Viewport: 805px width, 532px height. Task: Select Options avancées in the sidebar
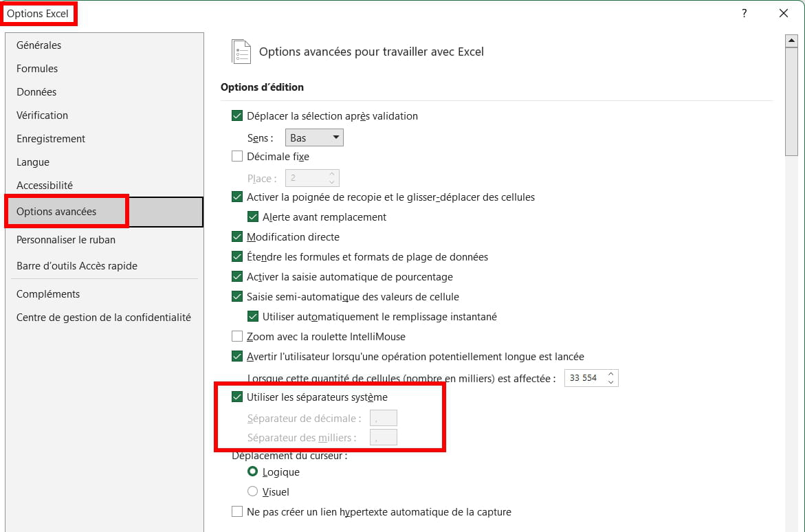(104, 212)
